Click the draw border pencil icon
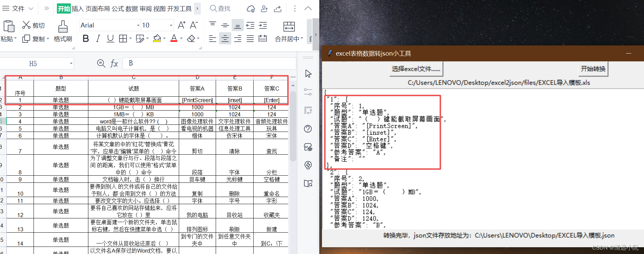The height and width of the screenshot is (254, 644). point(140,39)
